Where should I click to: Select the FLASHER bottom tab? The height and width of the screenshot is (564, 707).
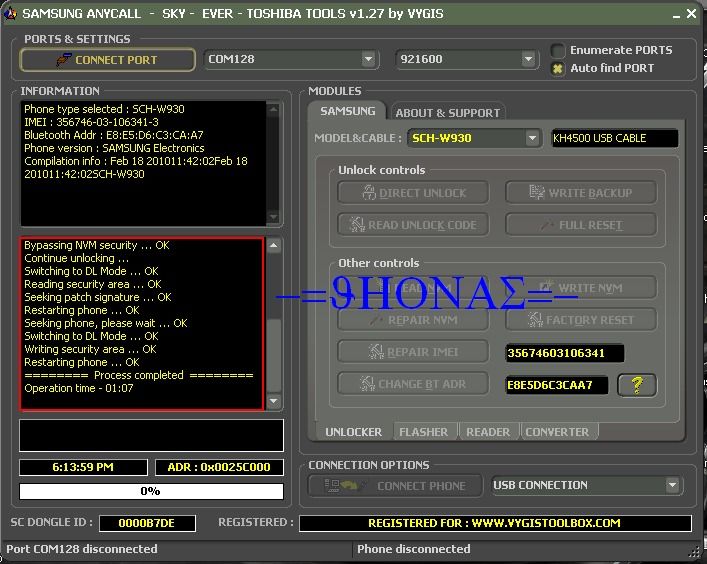click(423, 432)
